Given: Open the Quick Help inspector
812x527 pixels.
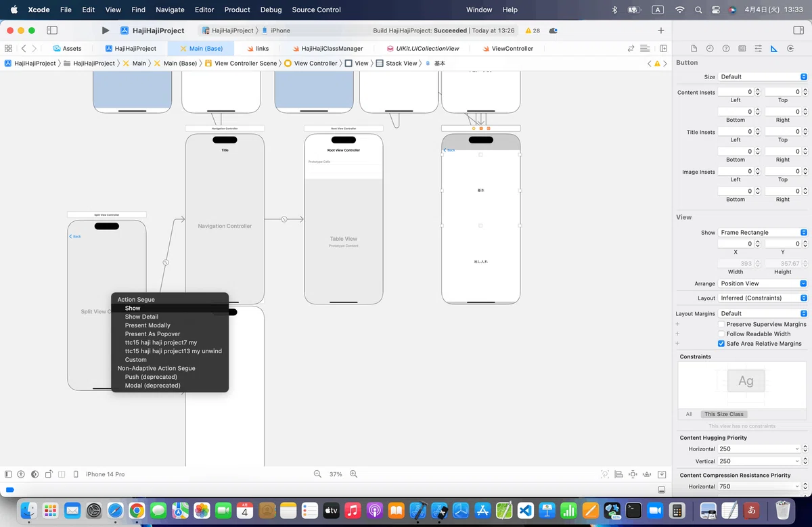Looking at the screenshot, I should (726, 49).
